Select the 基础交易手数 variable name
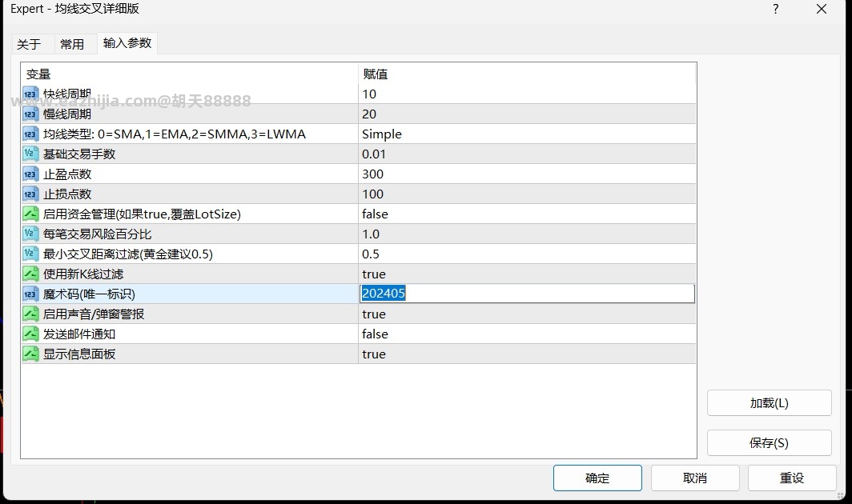This screenshot has width=852, height=504. pyautogui.click(x=79, y=154)
